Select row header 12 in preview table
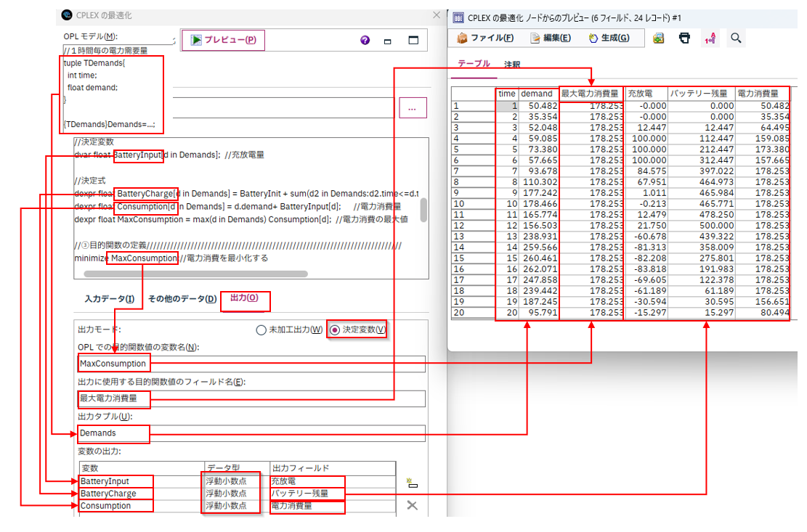Image resolution: width=807 pixels, height=532 pixels. click(x=474, y=226)
